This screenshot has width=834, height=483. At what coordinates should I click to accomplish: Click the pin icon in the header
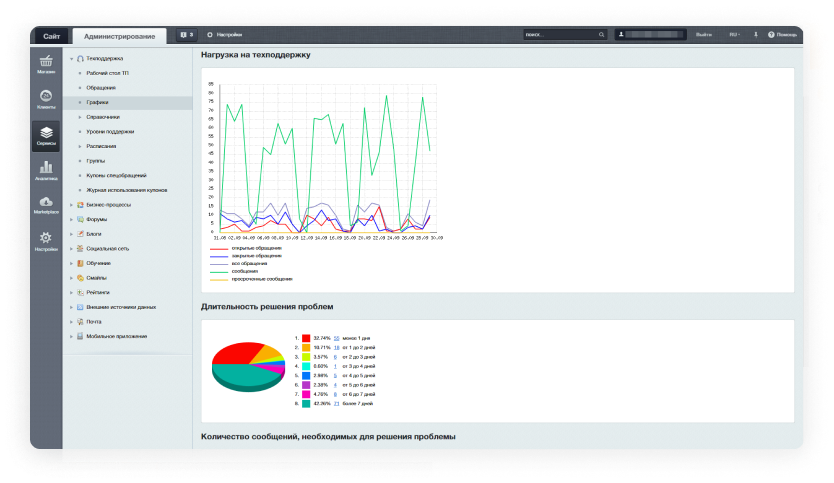click(755, 35)
